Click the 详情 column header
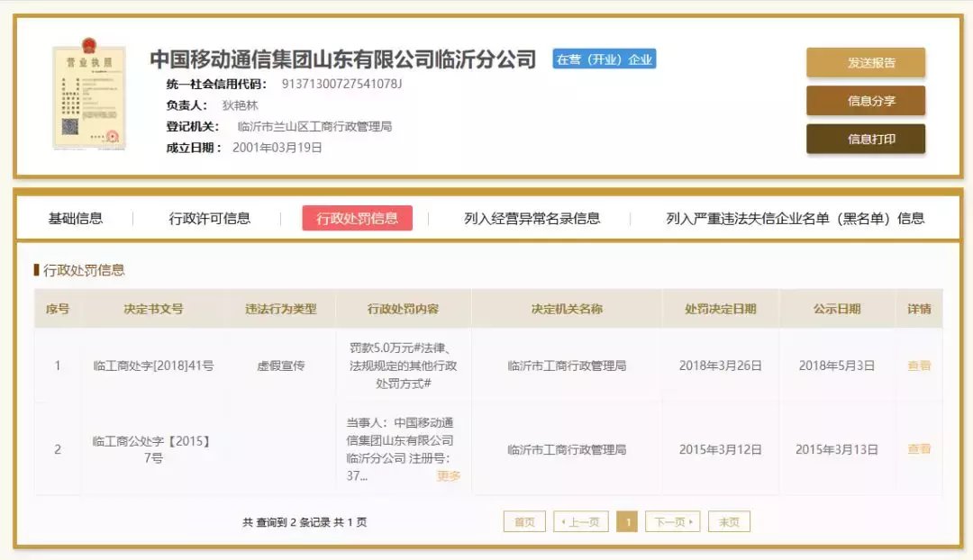Image resolution: width=973 pixels, height=560 pixels. pyautogui.click(x=919, y=309)
